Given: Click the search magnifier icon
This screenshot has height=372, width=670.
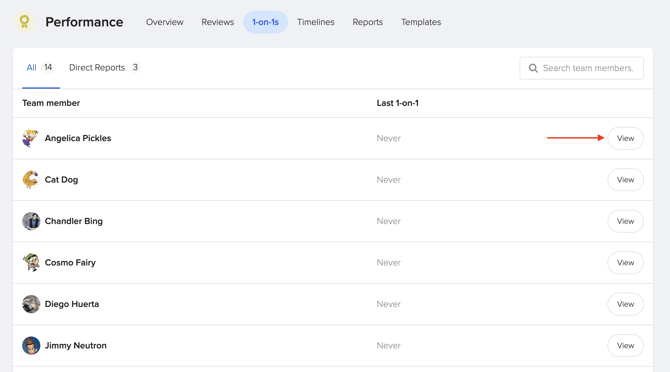Looking at the screenshot, I should click(x=533, y=68).
